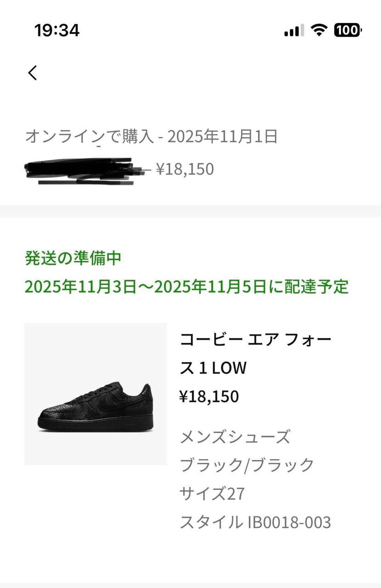The width and height of the screenshot is (381, 588).
Task: Select the blacked-out redacted order info area
Action: click(83, 170)
